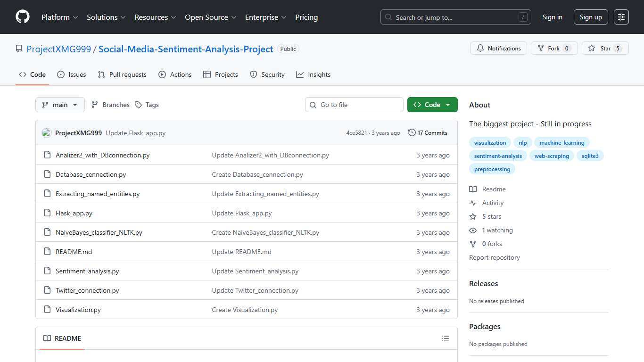The image size is (644, 362).
Task: Switch to the Pull requests tab
Action: pos(122,74)
